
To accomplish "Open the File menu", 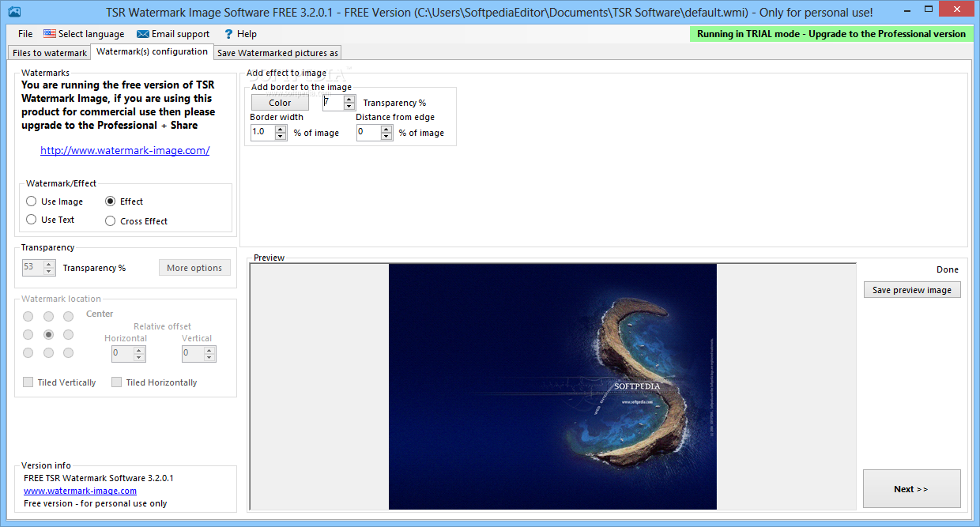I will coord(25,34).
